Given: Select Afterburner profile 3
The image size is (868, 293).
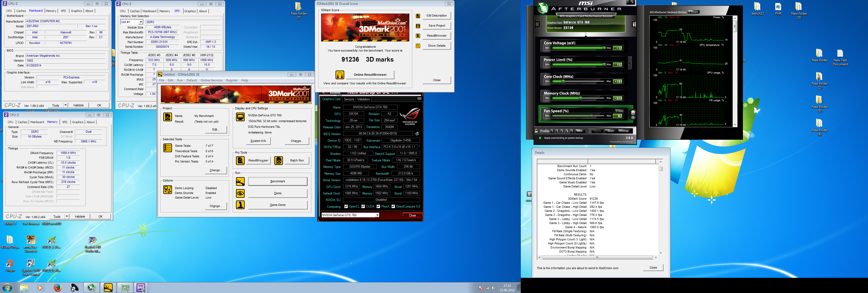Looking at the screenshot, I should 562,131.
